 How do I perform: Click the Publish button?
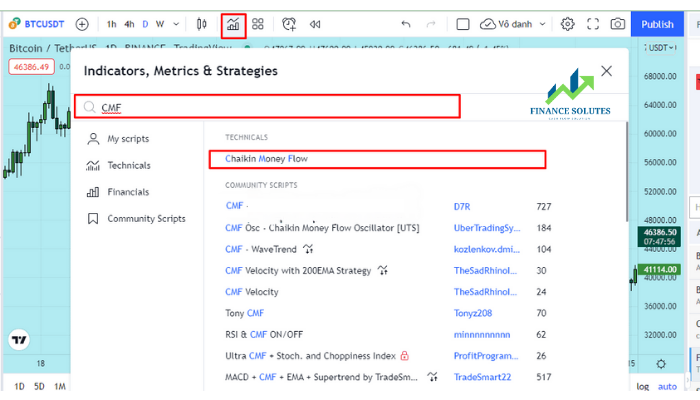[657, 24]
